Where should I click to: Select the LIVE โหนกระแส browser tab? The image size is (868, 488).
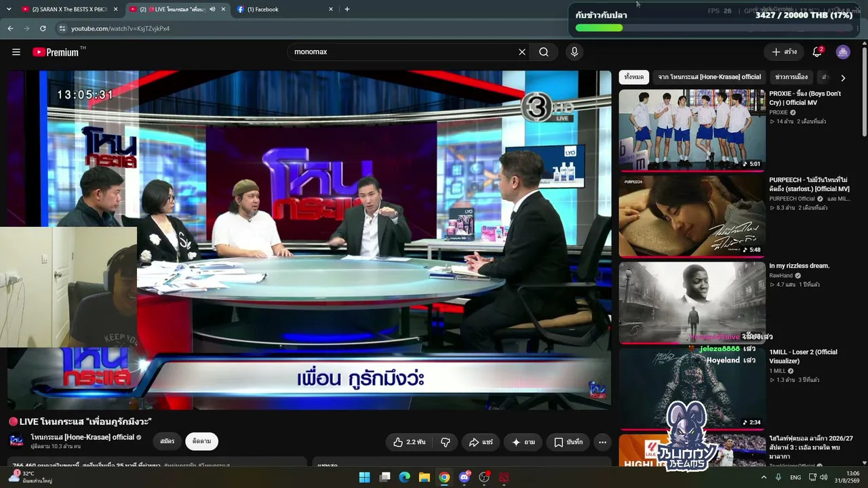pos(176,9)
